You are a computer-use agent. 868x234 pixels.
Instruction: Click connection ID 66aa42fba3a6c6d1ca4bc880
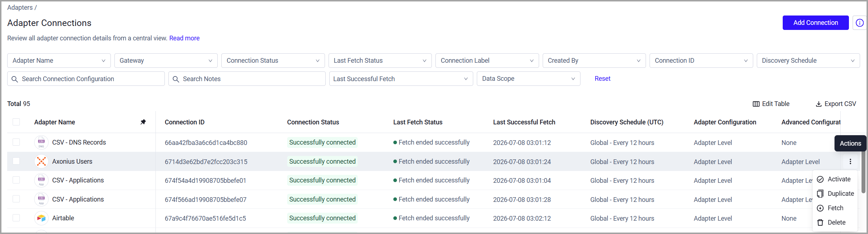tap(206, 143)
